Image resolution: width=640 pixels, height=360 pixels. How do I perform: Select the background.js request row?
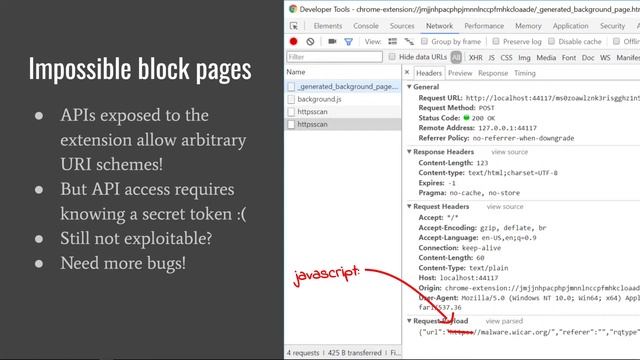pos(342,99)
